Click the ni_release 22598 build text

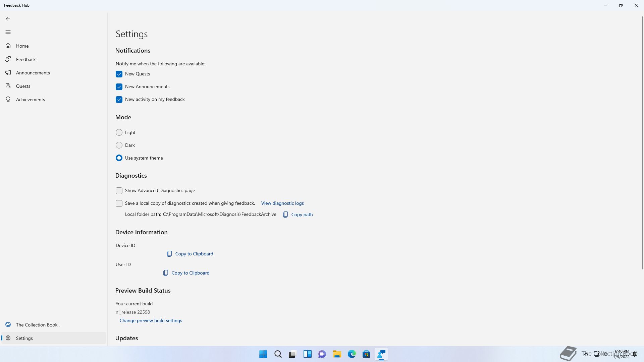coord(133,312)
